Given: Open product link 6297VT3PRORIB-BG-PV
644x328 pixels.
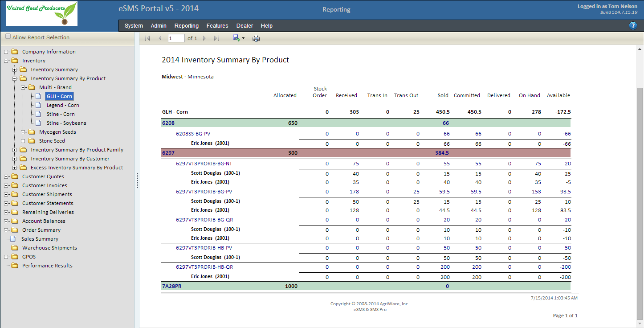Looking at the screenshot, I should point(204,192).
